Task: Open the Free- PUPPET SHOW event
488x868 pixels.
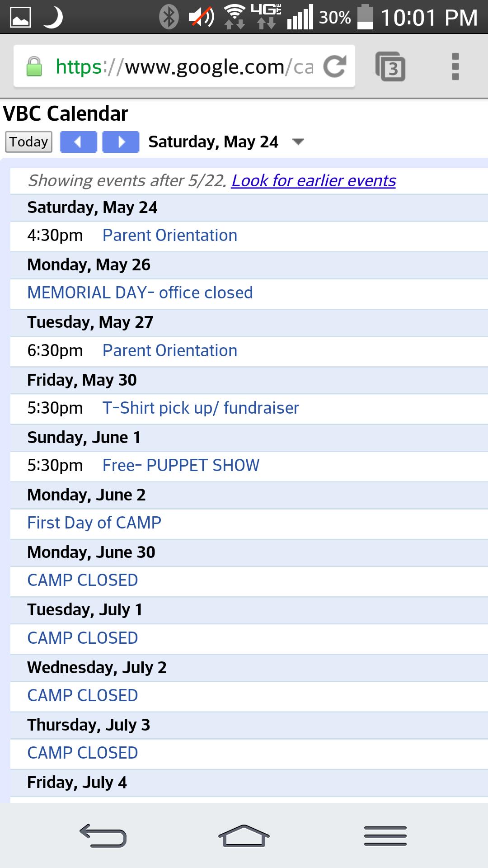Action: click(181, 466)
